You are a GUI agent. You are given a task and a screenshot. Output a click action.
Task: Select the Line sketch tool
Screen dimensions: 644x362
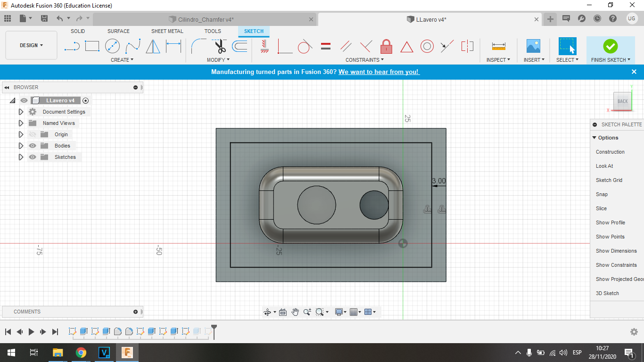[x=72, y=46]
